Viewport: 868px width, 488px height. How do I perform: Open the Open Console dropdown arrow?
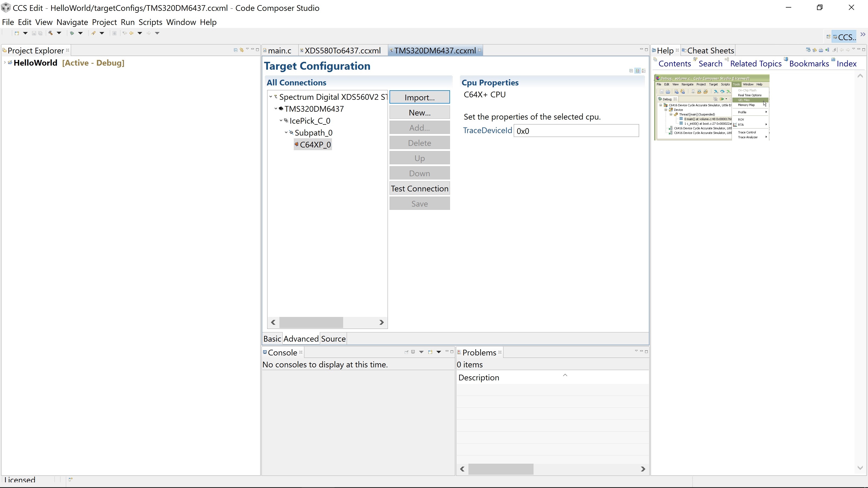[439, 352]
